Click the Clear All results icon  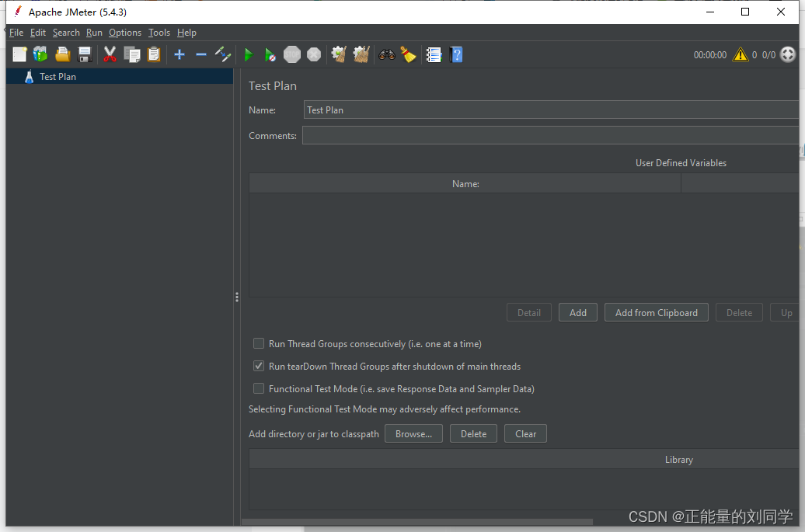[x=361, y=54]
